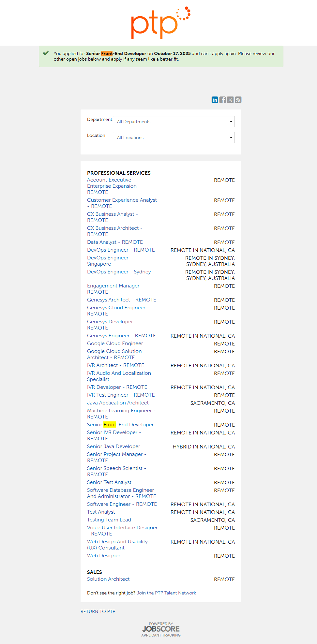Image resolution: width=317 pixels, height=644 pixels.
Task: View the Data Analyst - REMOTE job
Action: (x=115, y=242)
